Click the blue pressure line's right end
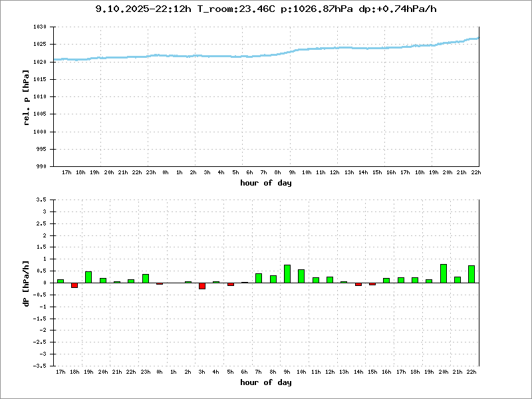The image size is (532, 399). click(477, 38)
